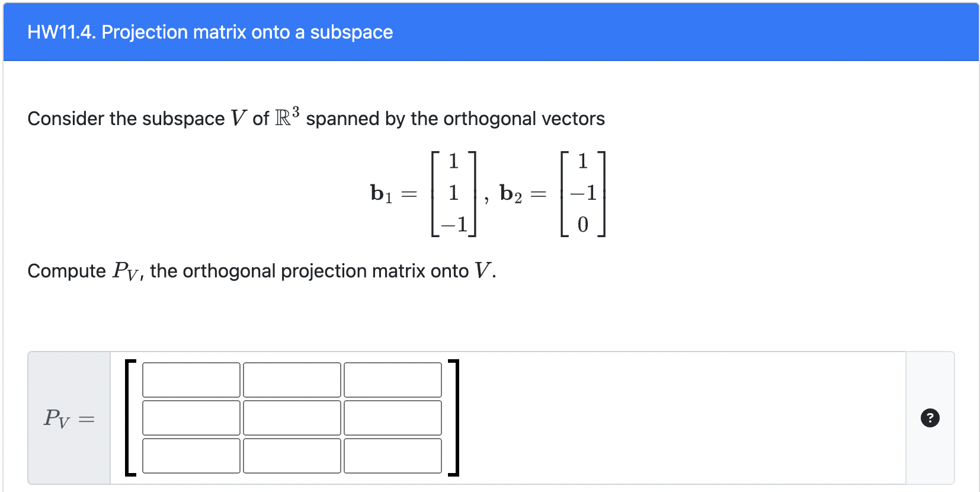Click the top-left matrix entry field
The height and width of the screenshot is (492, 980).
(x=191, y=379)
